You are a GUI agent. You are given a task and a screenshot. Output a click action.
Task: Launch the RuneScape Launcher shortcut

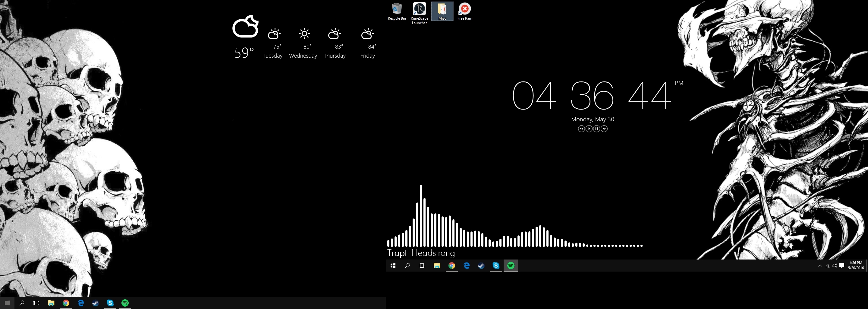419,14
